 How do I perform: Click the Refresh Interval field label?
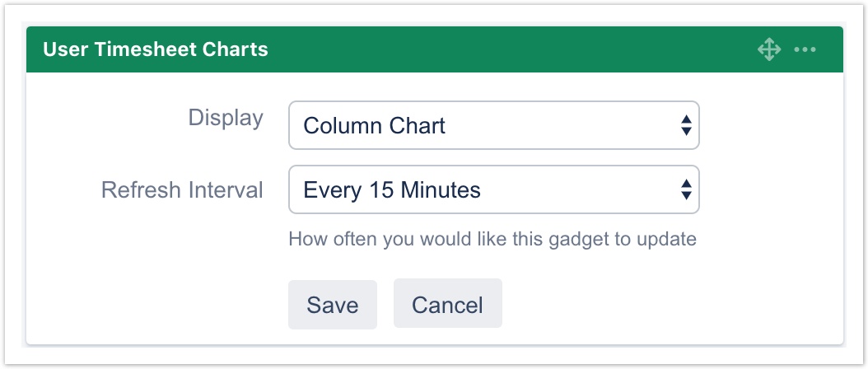pos(182,190)
